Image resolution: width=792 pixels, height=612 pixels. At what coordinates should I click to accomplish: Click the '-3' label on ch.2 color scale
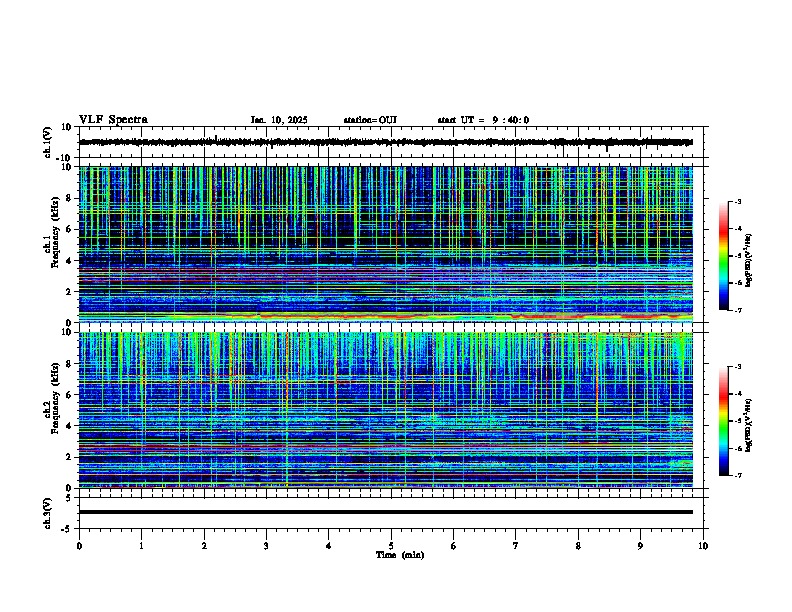coord(737,367)
